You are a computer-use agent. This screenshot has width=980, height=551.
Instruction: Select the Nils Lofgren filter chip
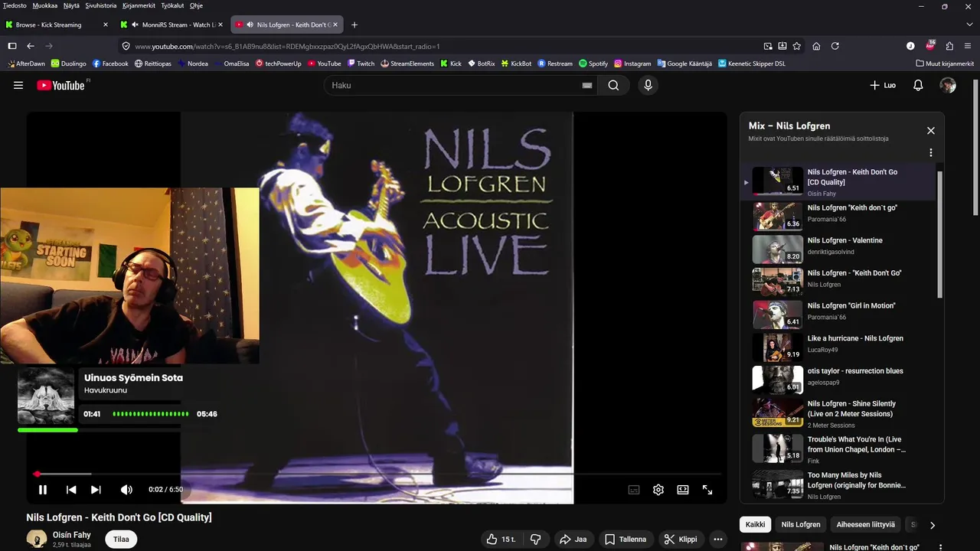[801, 525]
